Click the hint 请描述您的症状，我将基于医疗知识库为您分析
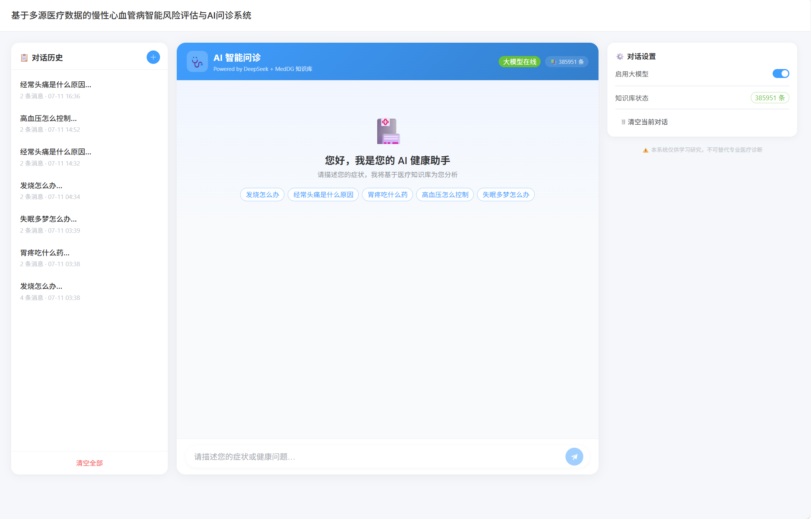 (x=387, y=174)
